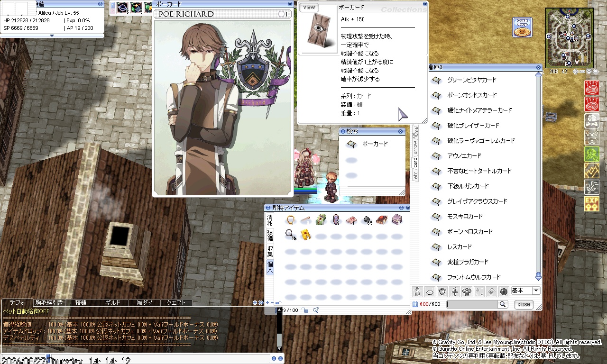Click the yellow book item in inventory
The height and width of the screenshot is (364, 607).
[x=306, y=234]
